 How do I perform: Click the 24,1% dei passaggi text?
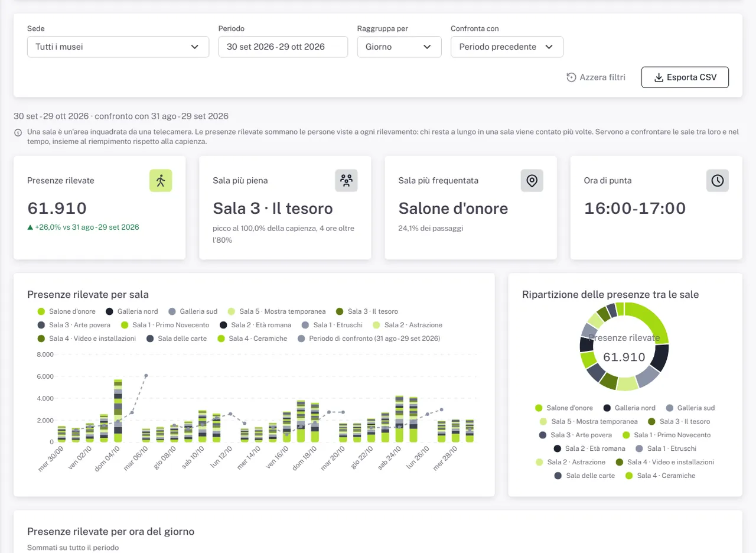(x=431, y=228)
